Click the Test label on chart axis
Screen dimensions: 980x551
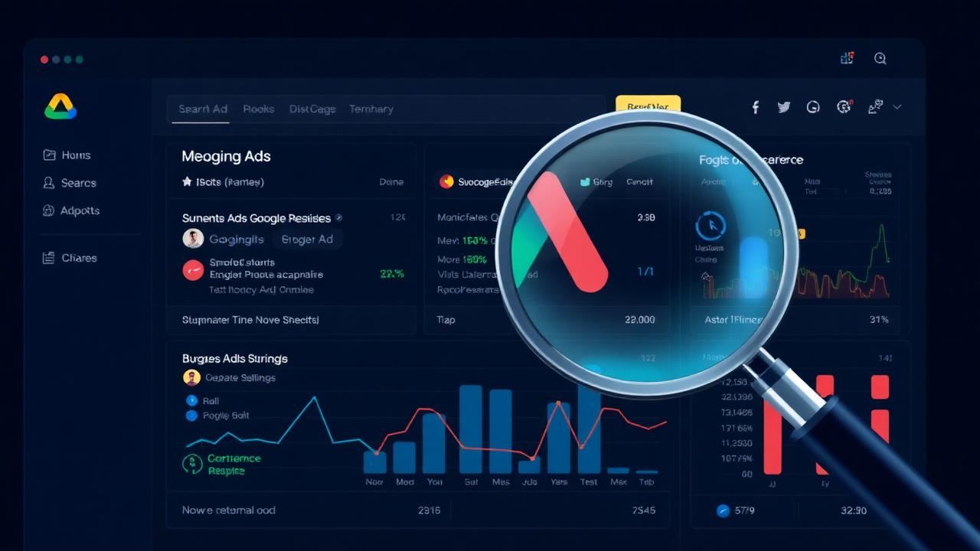[589, 482]
